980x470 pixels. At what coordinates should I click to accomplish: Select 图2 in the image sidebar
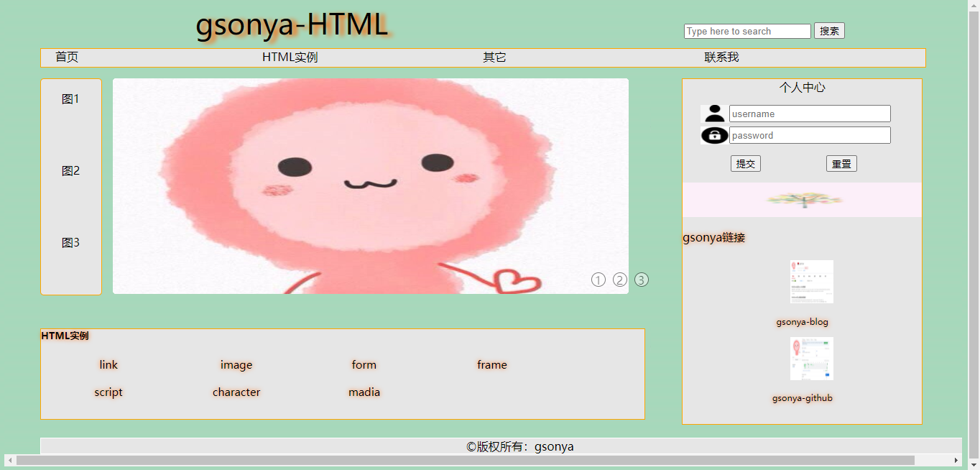tap(70, 170)
